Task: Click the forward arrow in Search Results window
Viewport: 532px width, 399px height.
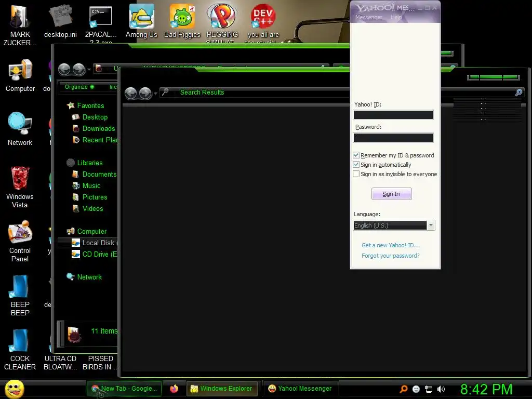Action: coord(145,92)
